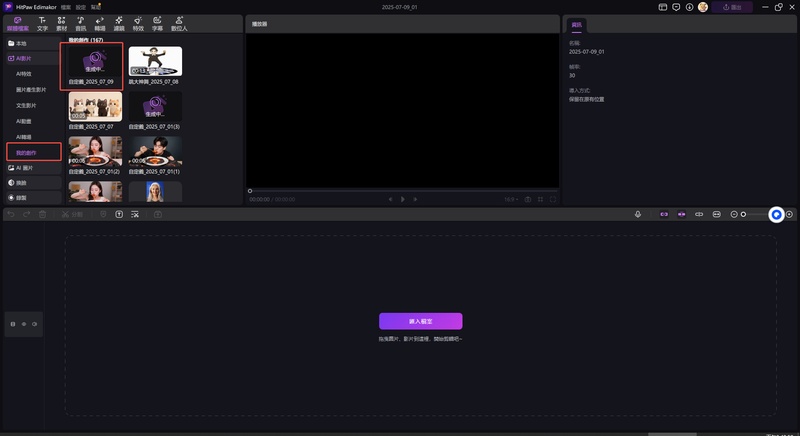Image resolution: width=800 pixels, height=436 pixels.
Task: Open the 16:9 aspect ratio dropdown
Action: coord(511,199)
